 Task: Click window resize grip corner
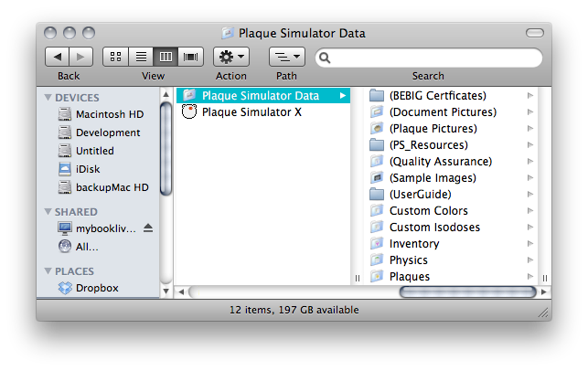(x=544, y=313)
